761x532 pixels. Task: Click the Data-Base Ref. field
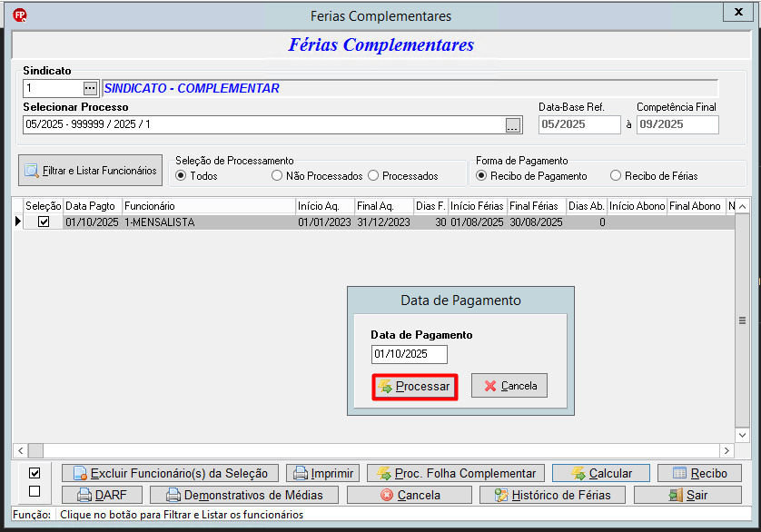[x=579, y=124]
